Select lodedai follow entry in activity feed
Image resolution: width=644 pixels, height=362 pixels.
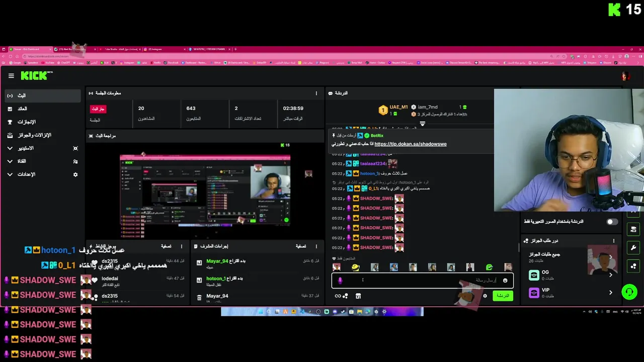(138, 281)
